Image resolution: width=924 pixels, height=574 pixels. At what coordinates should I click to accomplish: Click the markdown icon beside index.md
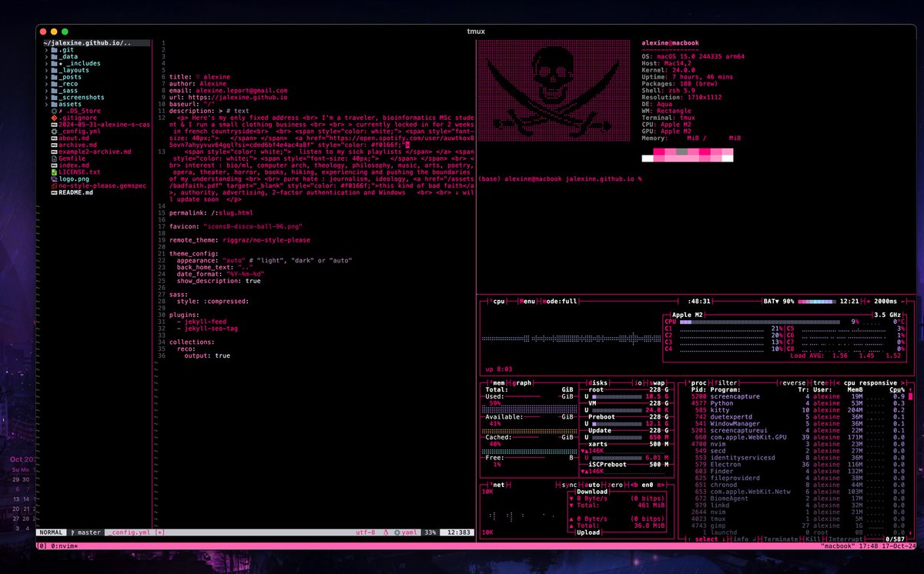click(53, 165)
